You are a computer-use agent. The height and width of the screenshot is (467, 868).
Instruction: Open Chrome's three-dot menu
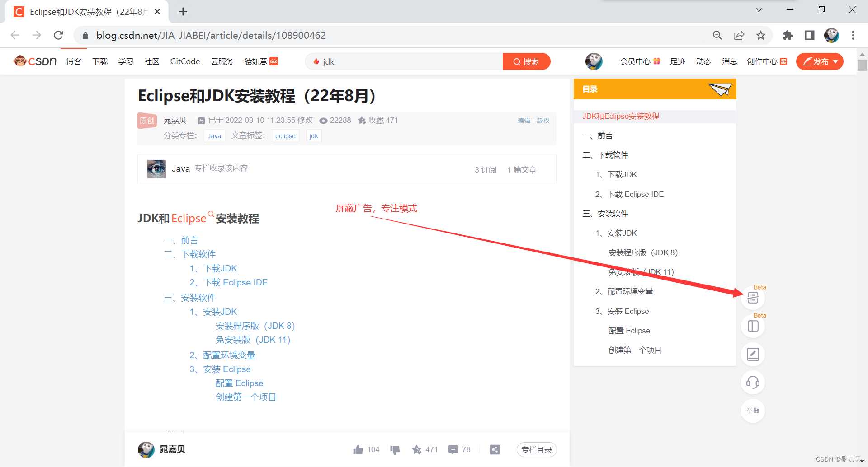click(853, 35)
